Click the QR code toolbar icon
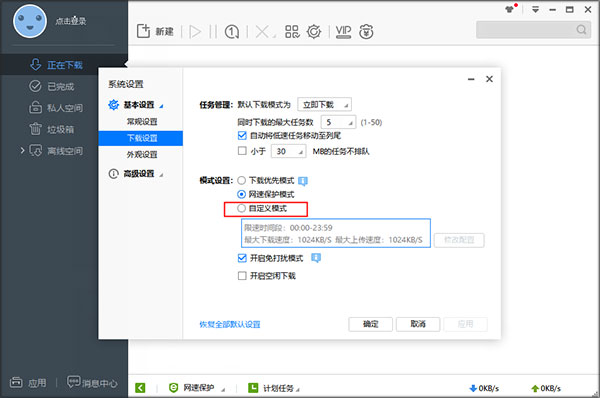Image resolution: width=600 pixels, height=398 pixels. pos(292,31)
